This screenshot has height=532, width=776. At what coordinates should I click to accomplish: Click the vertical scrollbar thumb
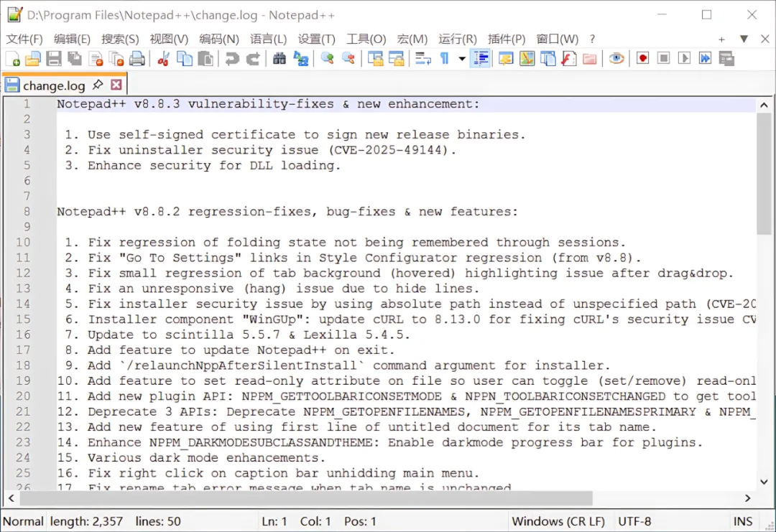tap(764, 174)
